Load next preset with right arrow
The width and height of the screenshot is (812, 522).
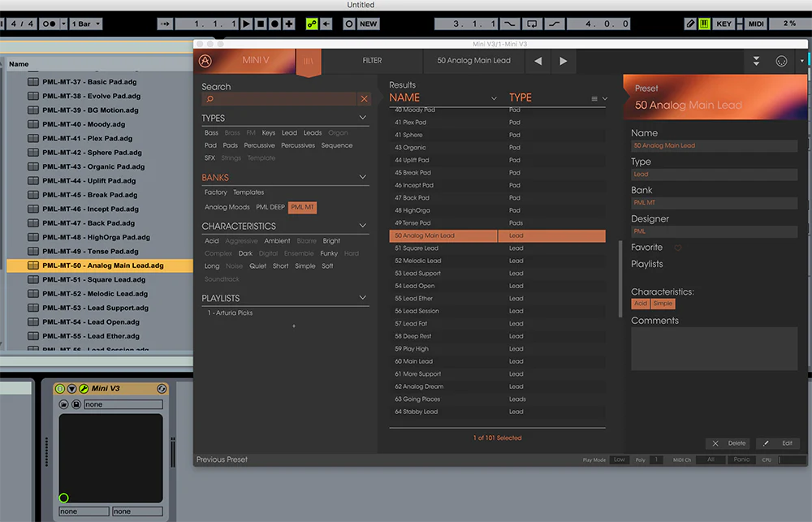click(x=563, y=61)
